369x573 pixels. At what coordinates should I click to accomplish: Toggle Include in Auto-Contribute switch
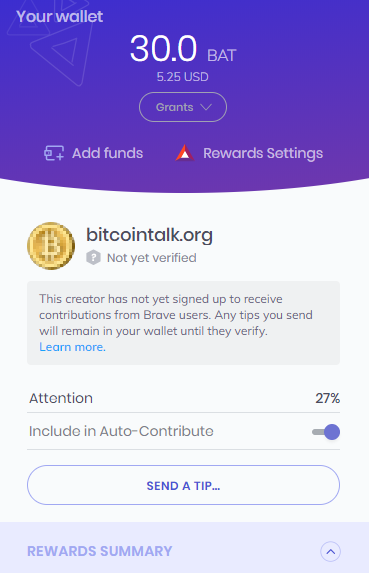(x=326, y=432)
